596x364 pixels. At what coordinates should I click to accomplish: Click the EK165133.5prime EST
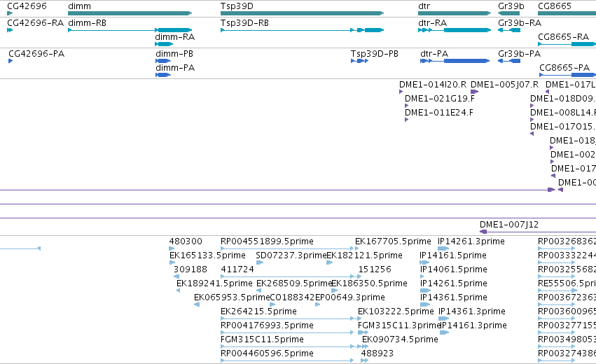(172, 262)
